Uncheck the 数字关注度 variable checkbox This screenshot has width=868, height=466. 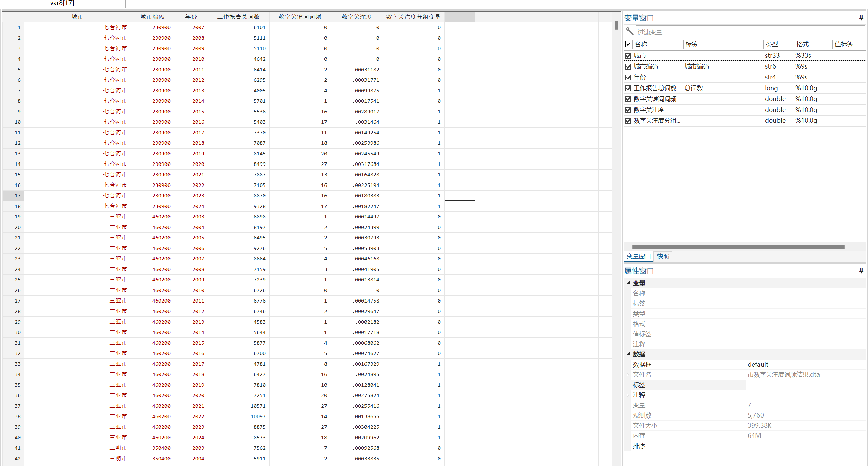[x=628, y=110]
